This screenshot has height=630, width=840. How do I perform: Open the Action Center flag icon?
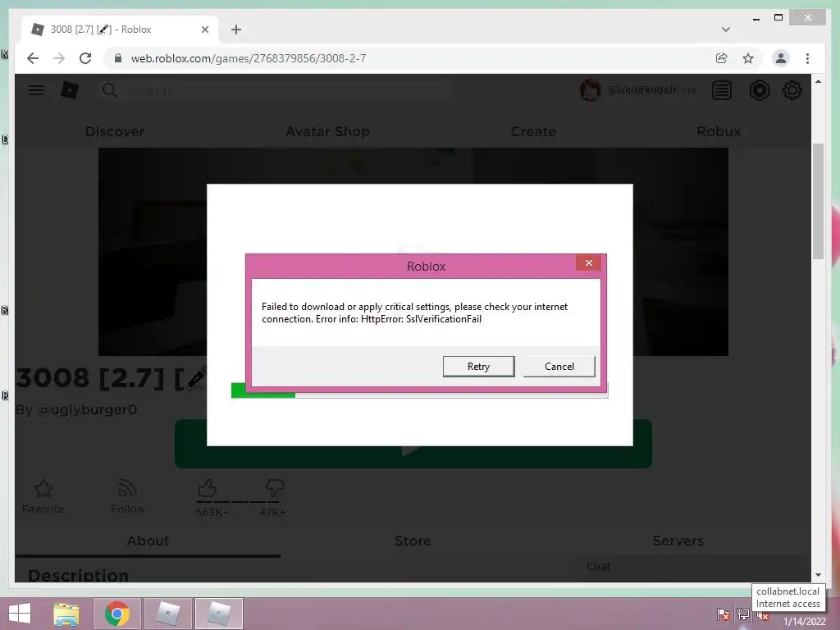724,614
